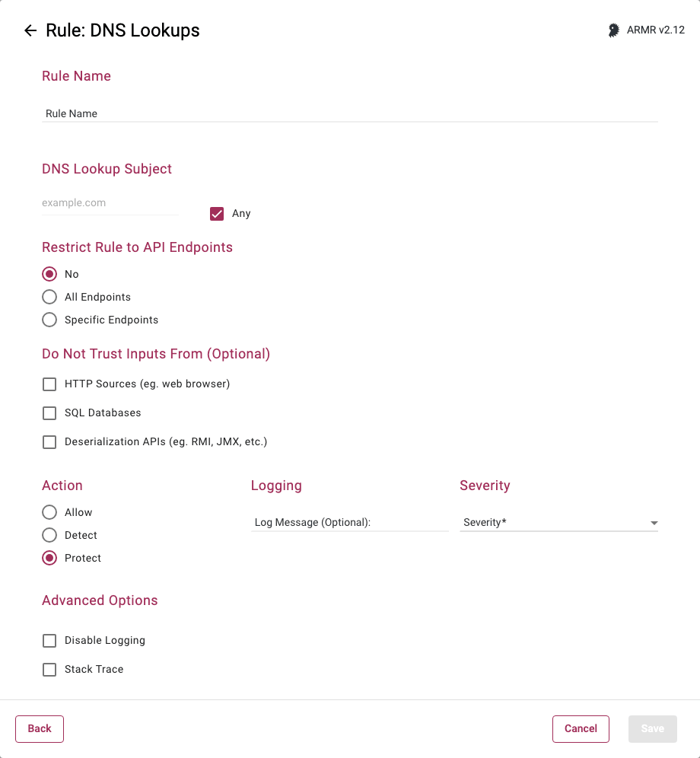
Task: Open the Severity dropdown arrow
Action: point(654,523)
